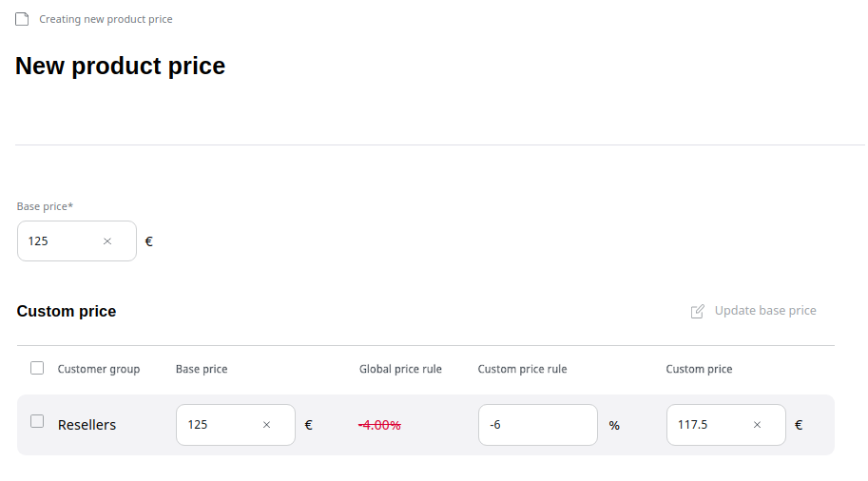Image resolution: width=868 pixels, height=481 pixels.
Task: Click the Customer group column header
Action: [x=99, y=369]
